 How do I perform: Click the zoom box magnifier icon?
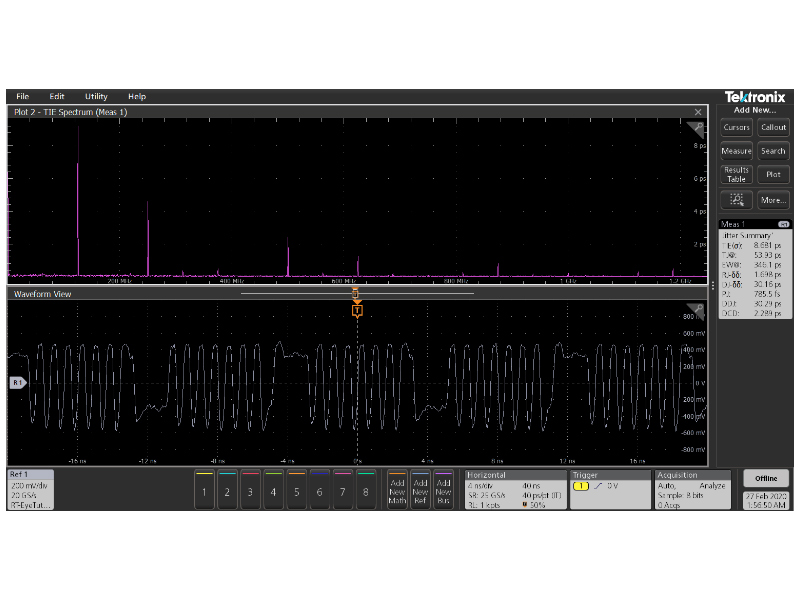click(x=736, y=199)
